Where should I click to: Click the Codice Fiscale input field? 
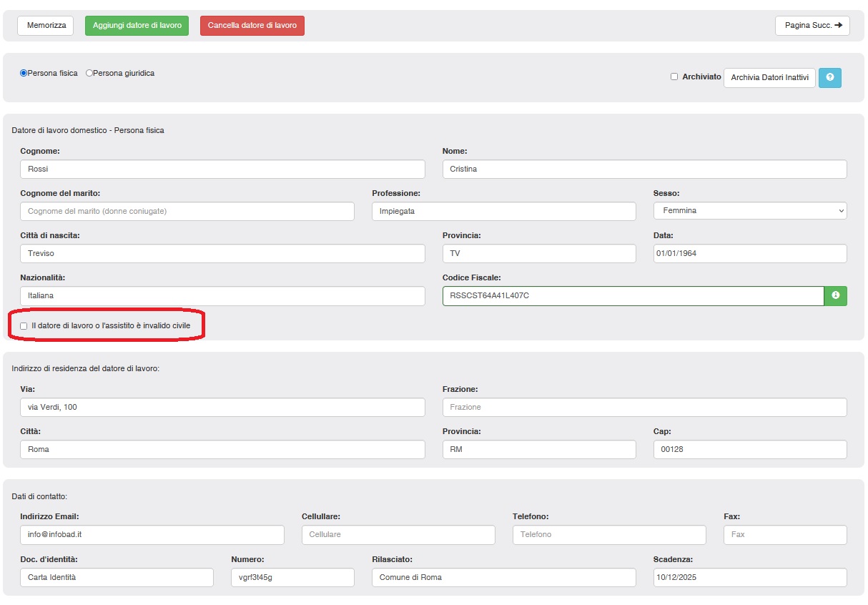point(633,295)
